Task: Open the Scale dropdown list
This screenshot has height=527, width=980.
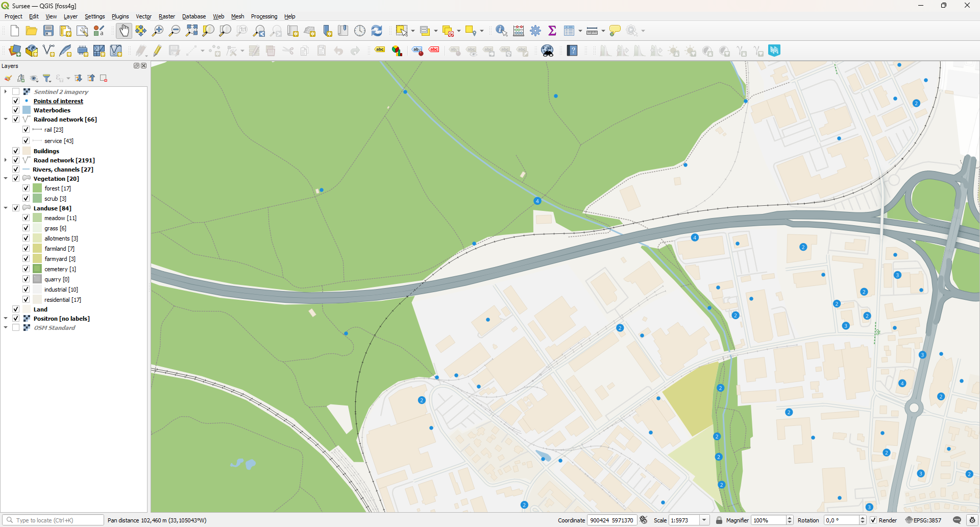Action: point(704,520)
